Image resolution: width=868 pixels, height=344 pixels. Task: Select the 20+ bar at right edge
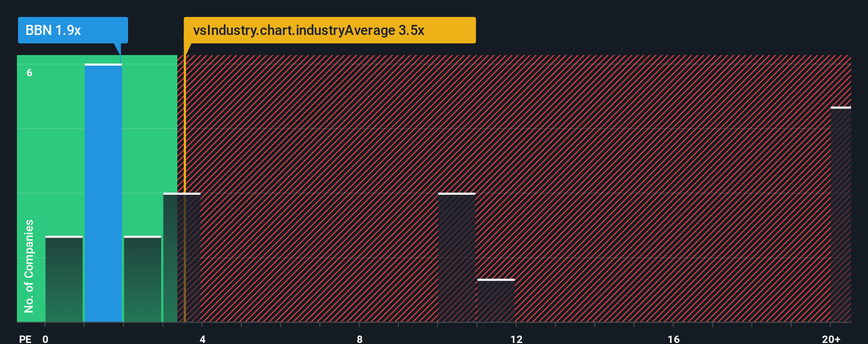click(x=841, y=214)
